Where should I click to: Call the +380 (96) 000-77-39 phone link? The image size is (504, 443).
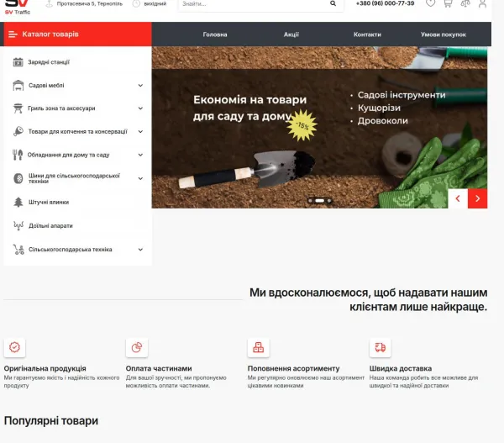click(385, 3)
